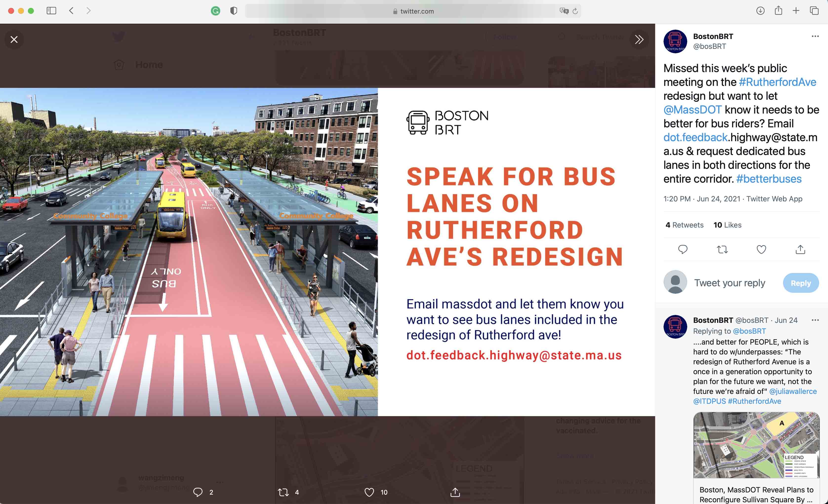Open more options for main tweet
The width and height of the screenshot is (828, 504).
click(815, 36)
